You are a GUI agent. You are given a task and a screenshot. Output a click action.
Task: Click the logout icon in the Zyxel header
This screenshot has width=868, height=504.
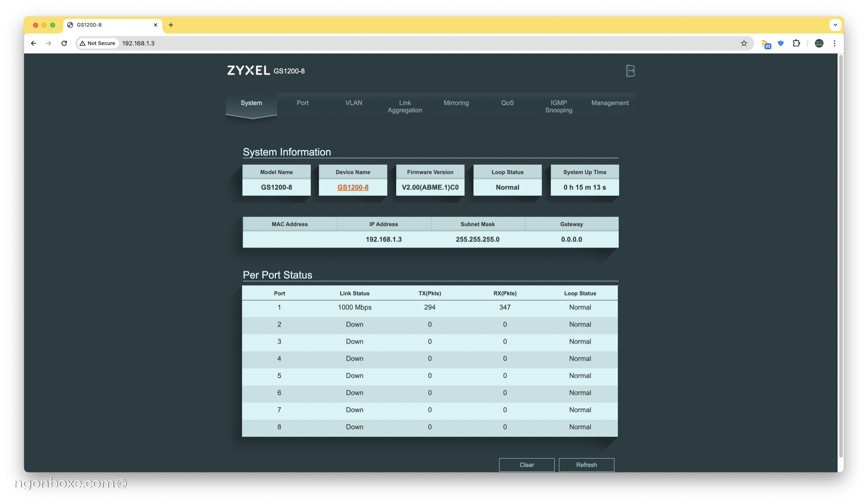(x=630, y=71)
